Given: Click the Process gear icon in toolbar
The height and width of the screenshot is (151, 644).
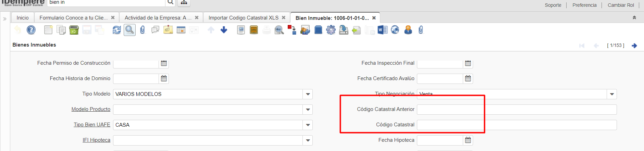Looking at the screenshot, I should (x=331, y=30).
